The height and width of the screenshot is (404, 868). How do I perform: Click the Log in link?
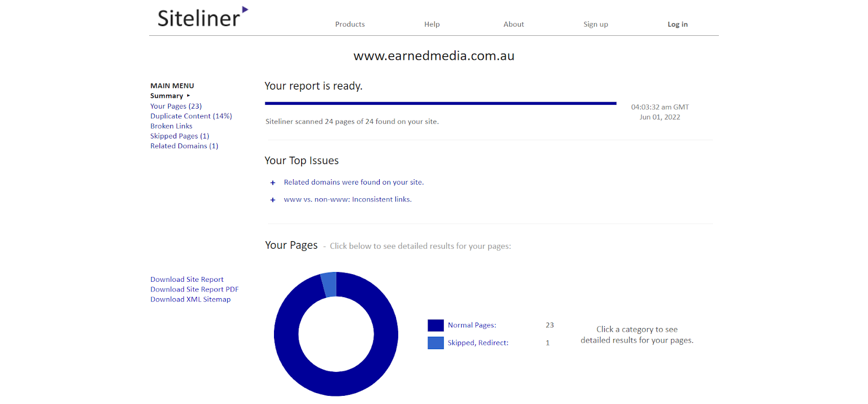[x=678, y=24]
